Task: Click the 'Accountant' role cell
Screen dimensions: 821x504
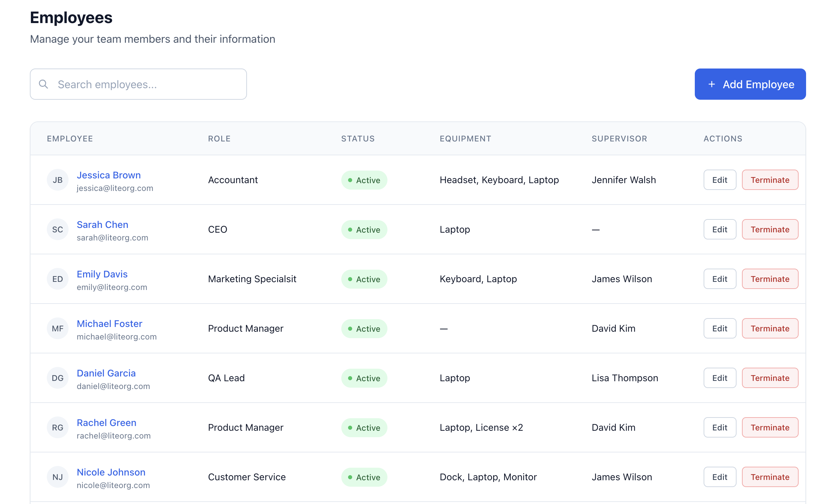Action: 233,180
